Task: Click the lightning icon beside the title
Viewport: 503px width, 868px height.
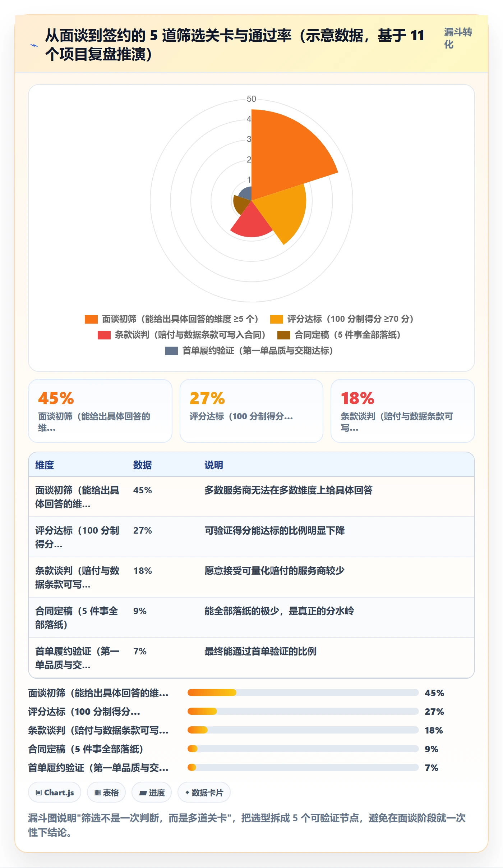Action: coord(34,45)
